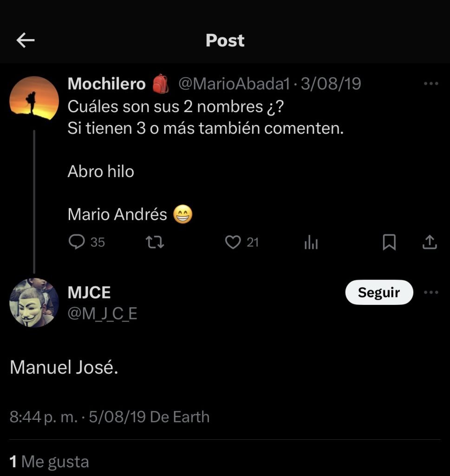450x476 pixels.
Task: View analytics bar chart icon
Action: [311, 242]
